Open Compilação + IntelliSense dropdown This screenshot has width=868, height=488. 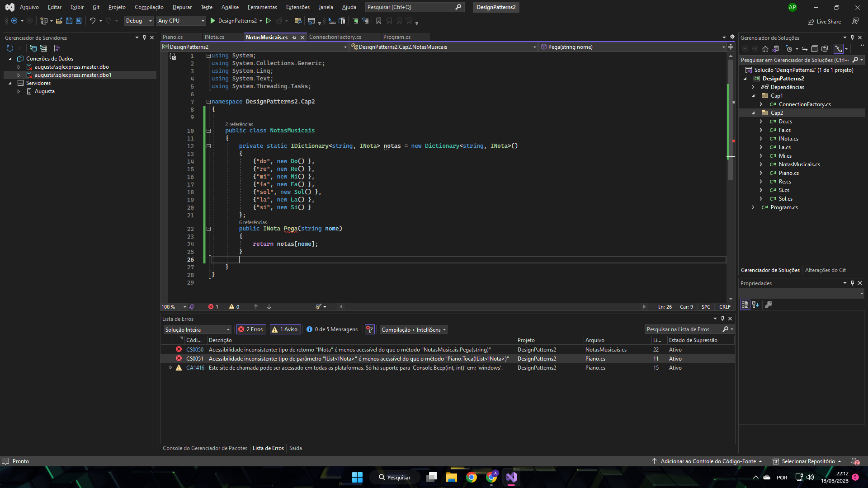pos(414,329)
